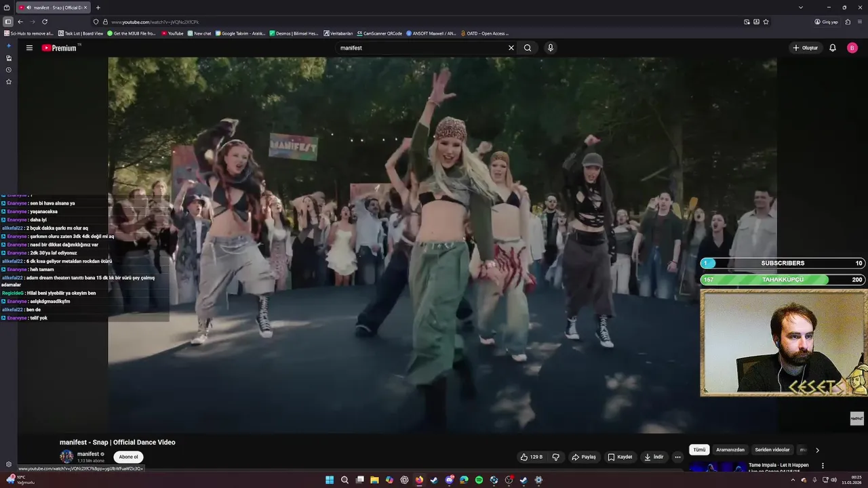868x488 pixels.
Task: Open the YouTube bookmark
Action: (172, 33)
